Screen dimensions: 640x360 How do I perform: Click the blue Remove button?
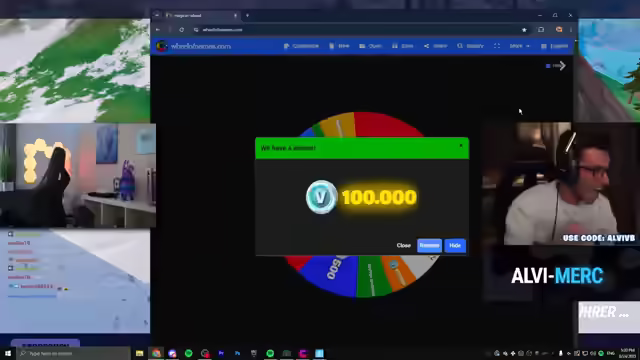[429, 245]
